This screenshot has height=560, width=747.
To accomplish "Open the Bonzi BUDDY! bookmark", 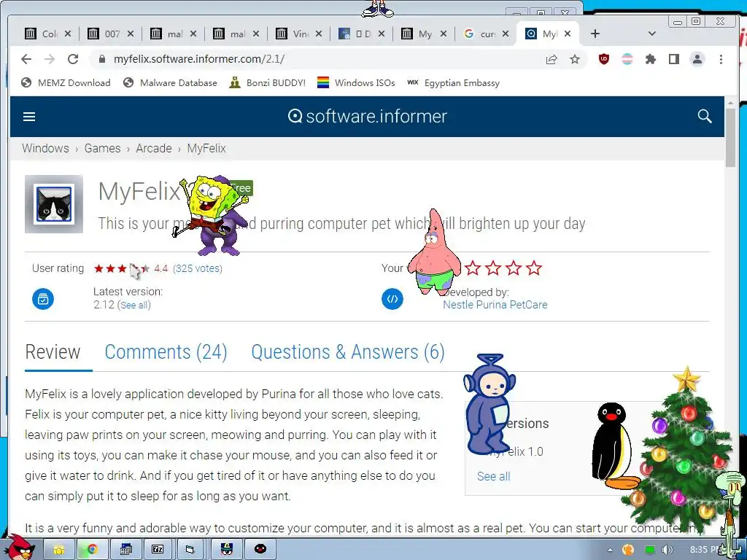I will pyautogui.click(x=267, y=83).
